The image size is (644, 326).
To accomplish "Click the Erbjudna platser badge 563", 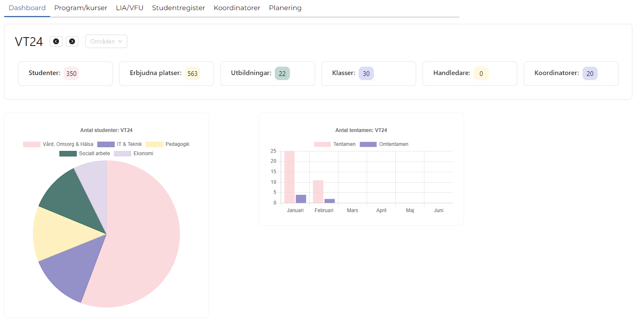I will point(193,73).
